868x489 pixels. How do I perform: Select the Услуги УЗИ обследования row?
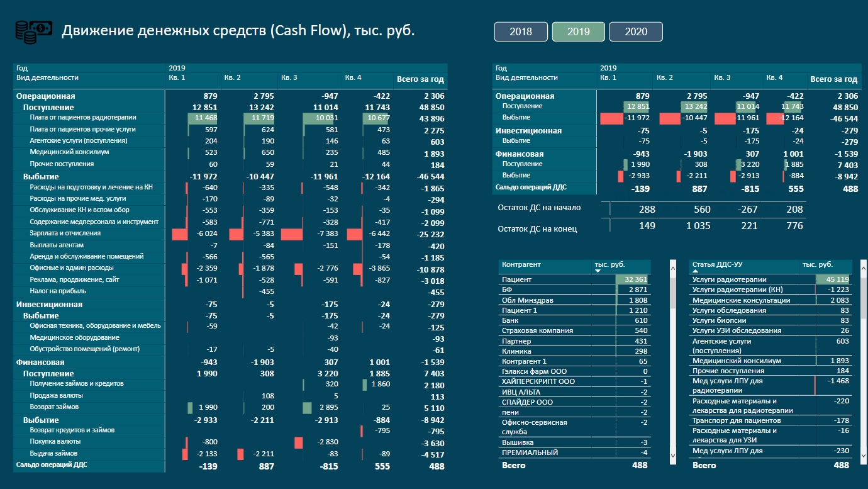[771, 330]
